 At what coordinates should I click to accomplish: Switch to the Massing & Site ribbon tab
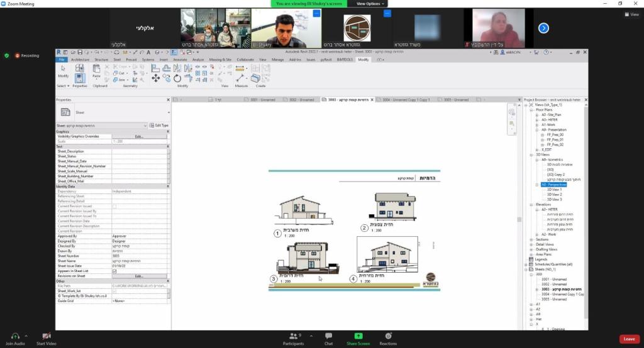coord(220,60)
